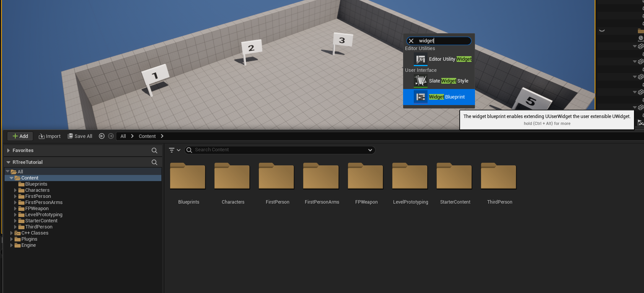Expand the Engine tree node
The width and height of the screenshot is (644, 293).
tap(11, 245)
